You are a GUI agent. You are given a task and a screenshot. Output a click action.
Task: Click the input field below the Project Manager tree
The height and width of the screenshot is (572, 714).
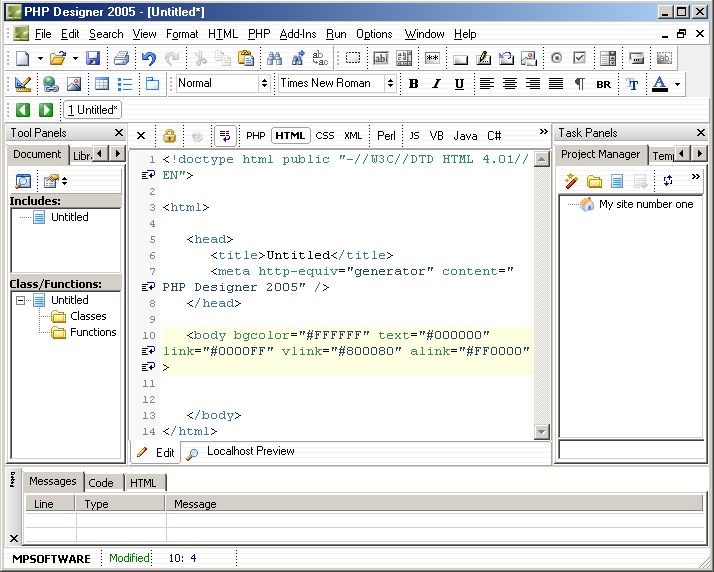point(631,450)
